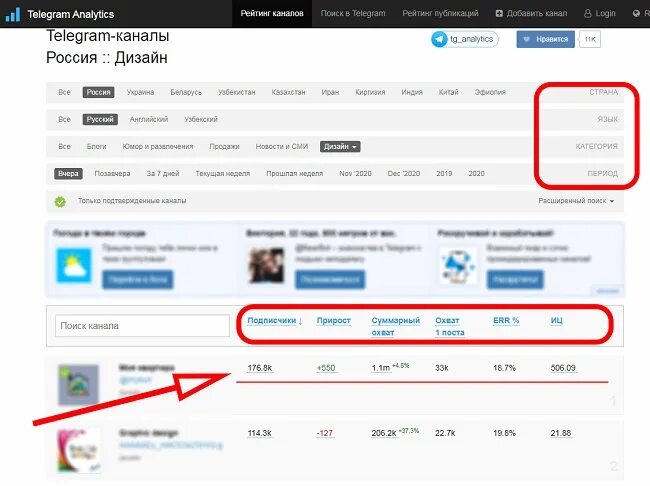This screenshot has height=486, width=650.
Task: Click the Login menu item
Action: 599,14
